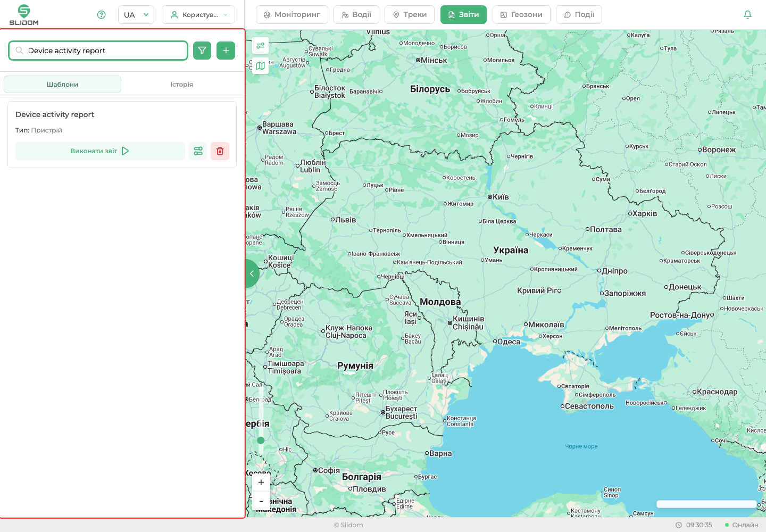The width and height of the screenshot is (766, 532).
Task: Go to the Водії section
Action: click(356, 15)
